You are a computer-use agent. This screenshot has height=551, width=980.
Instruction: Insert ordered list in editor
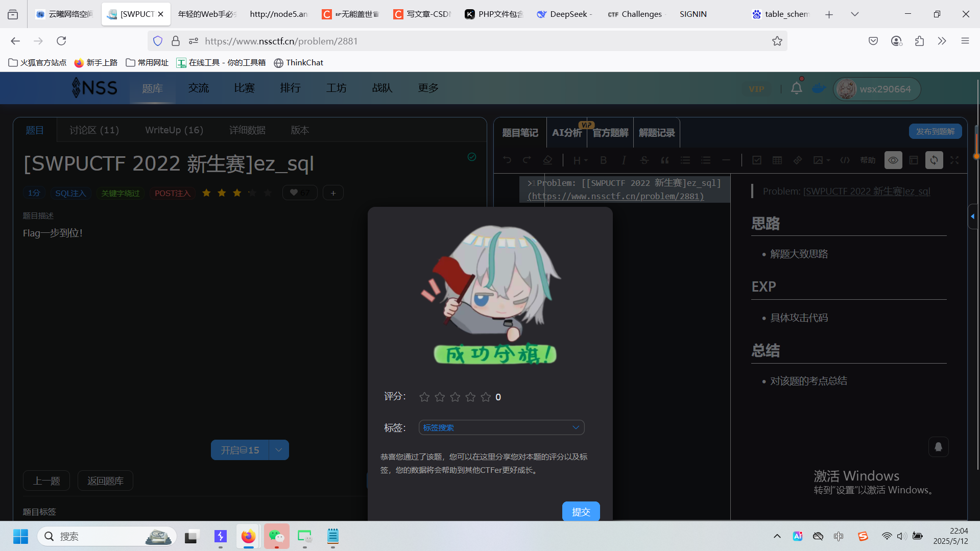click(x=705, y=160)
